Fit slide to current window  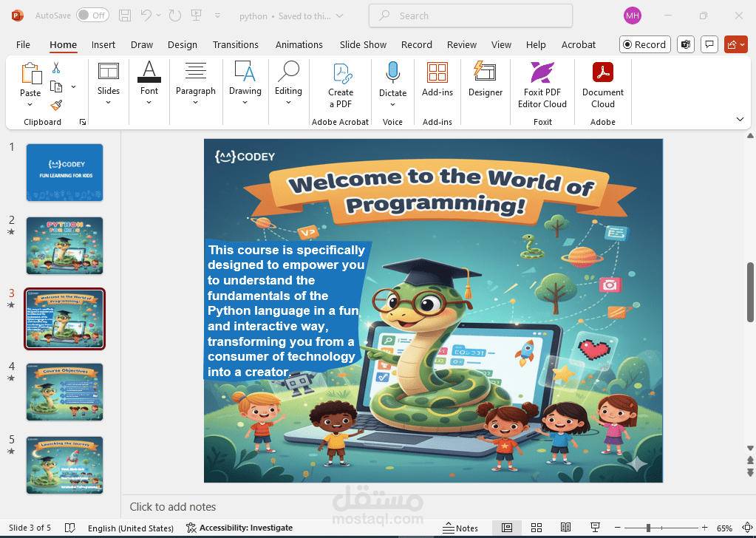coord(747,528)
